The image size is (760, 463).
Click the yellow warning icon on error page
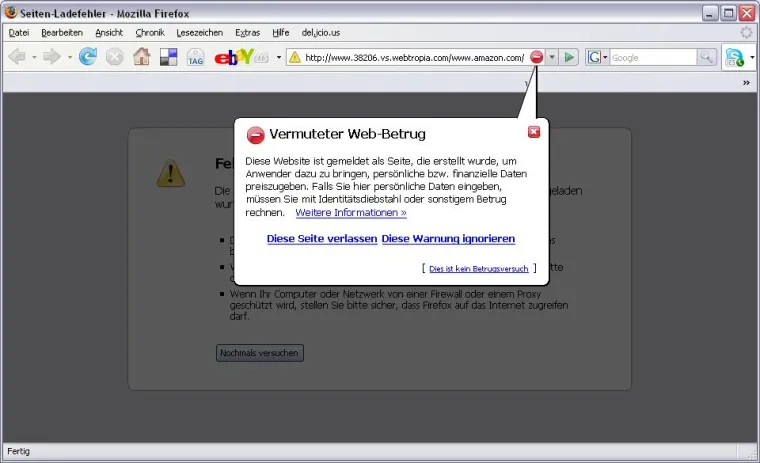pos(171,173)
